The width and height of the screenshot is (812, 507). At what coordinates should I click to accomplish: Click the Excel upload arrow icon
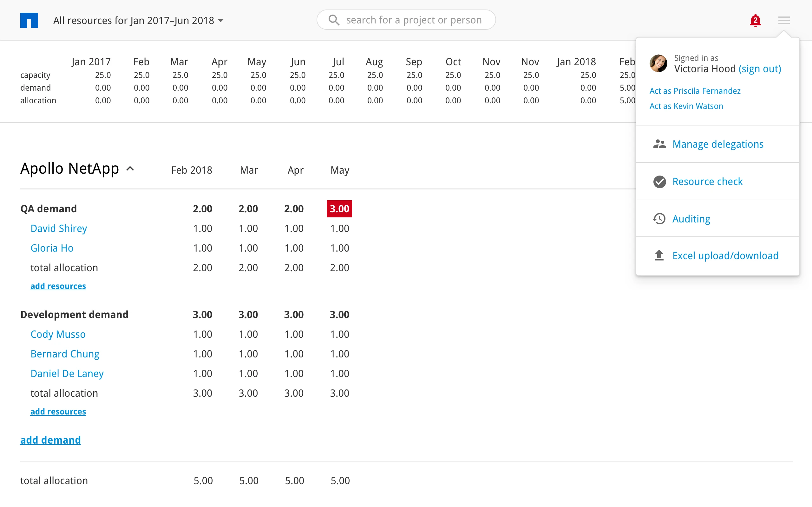[659, 256]
